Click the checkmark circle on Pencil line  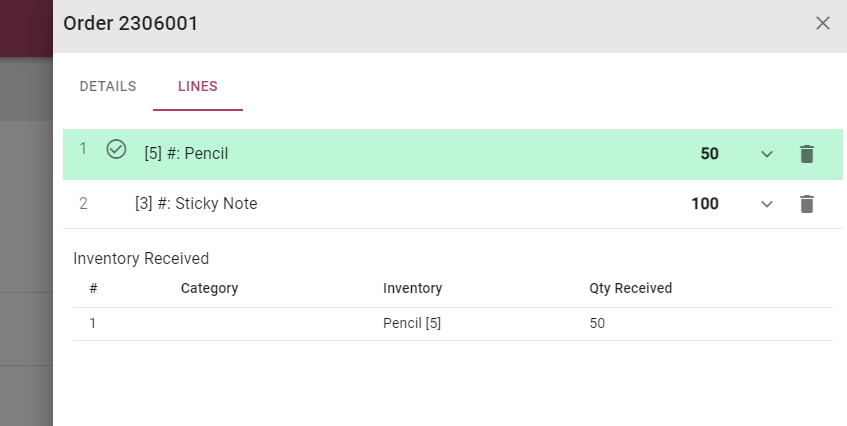116,150
